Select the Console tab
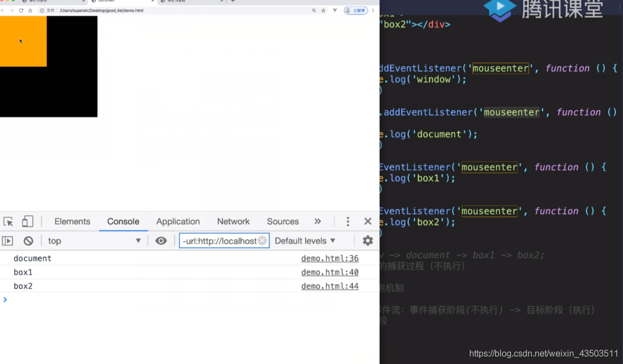623x364 pixels. [123, 221]
